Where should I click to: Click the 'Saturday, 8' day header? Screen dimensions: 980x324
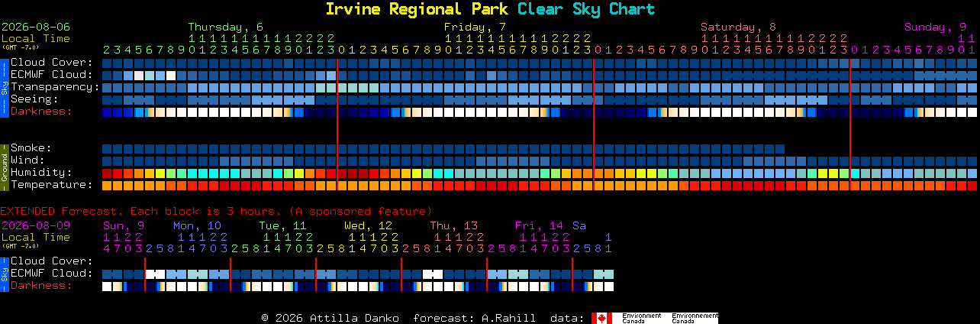(738, 27)
